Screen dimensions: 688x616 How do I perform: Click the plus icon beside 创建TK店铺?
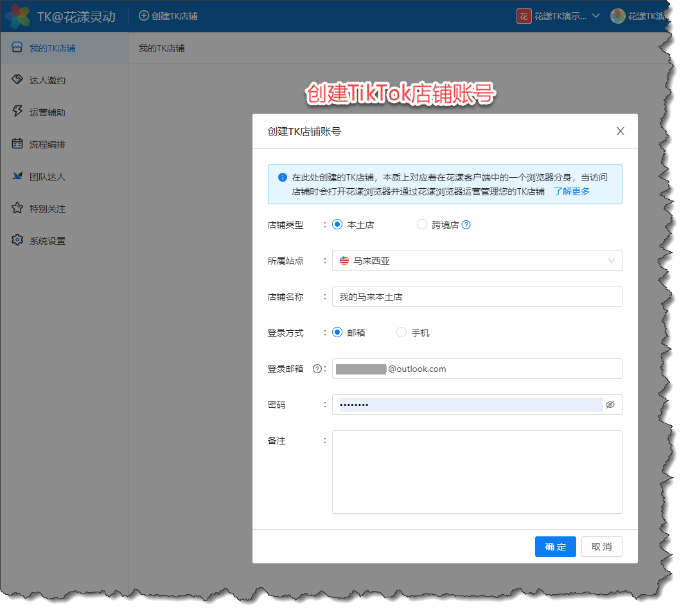click(x=144, y=16)
